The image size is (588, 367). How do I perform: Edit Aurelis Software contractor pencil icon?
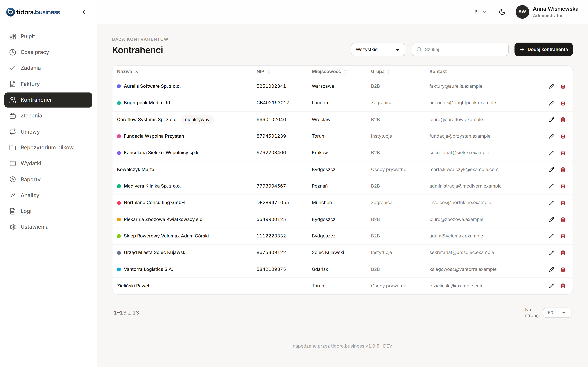[x=552, y=86]
